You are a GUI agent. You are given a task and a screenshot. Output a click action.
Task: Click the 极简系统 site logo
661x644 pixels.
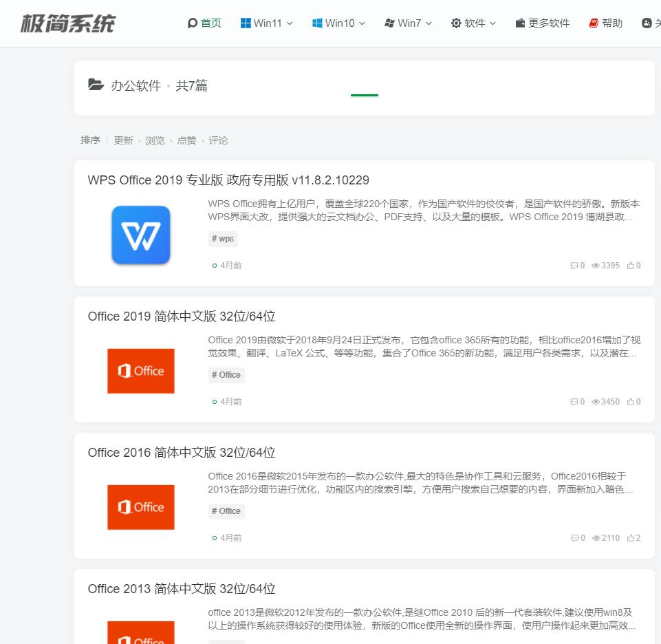pos(68,23)
